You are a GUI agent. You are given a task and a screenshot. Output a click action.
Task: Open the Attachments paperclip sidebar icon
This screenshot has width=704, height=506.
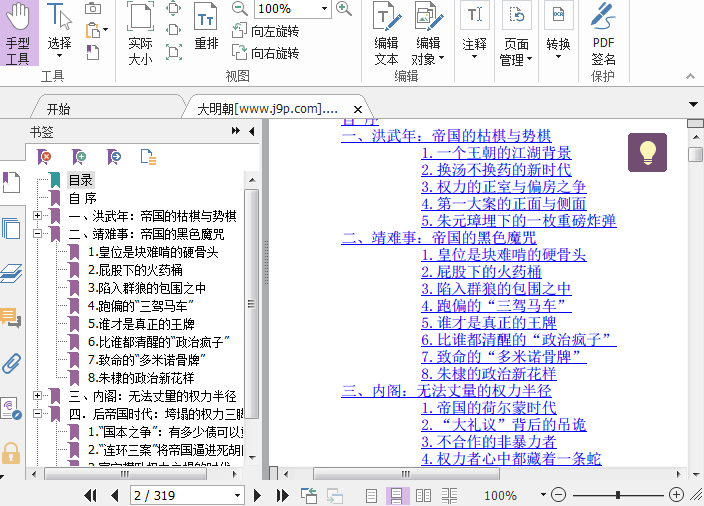pos(11,363)
